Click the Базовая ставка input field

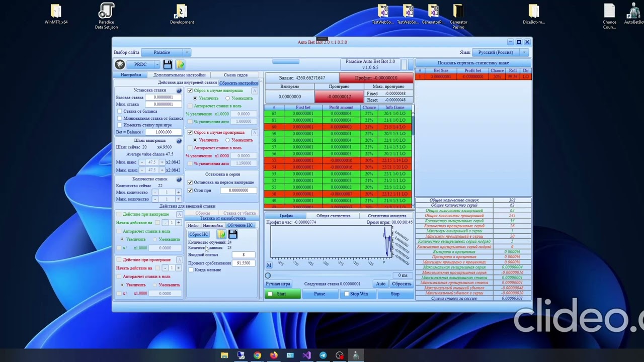(163, 97)
